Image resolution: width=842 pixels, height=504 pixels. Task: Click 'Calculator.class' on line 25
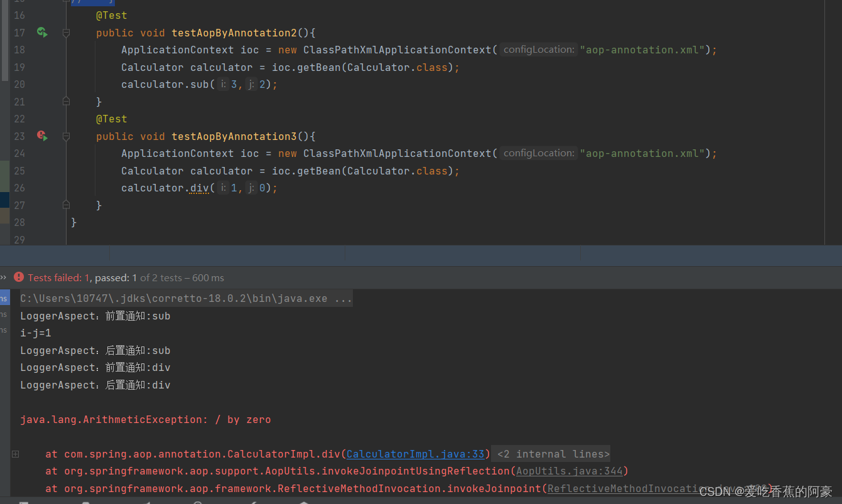coord(397,171)
